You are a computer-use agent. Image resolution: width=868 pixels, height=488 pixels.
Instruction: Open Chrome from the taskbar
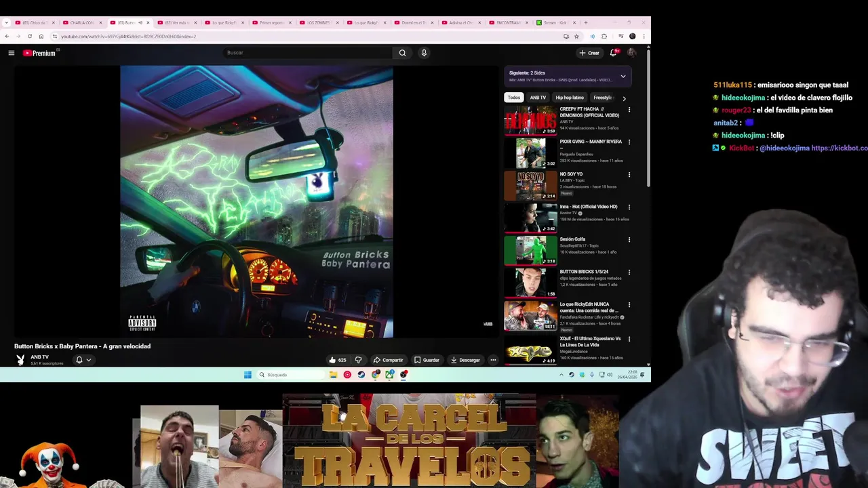pos(376,375)
